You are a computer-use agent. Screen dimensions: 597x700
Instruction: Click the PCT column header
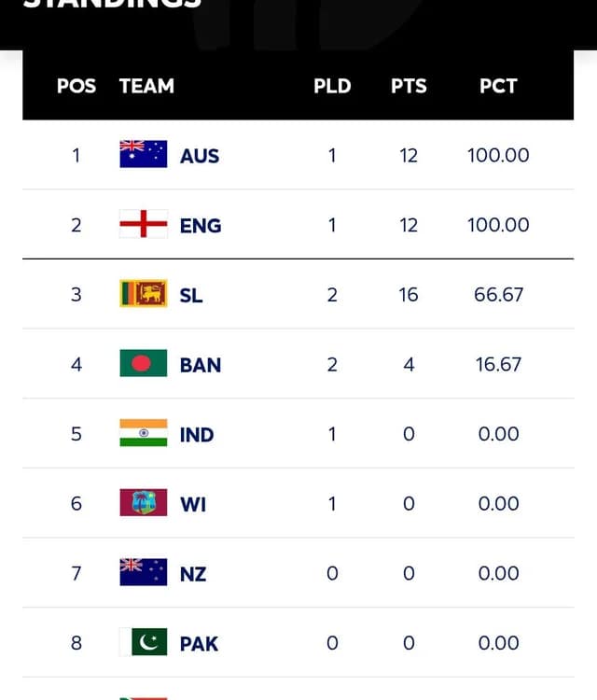click(x=498, y=86)
